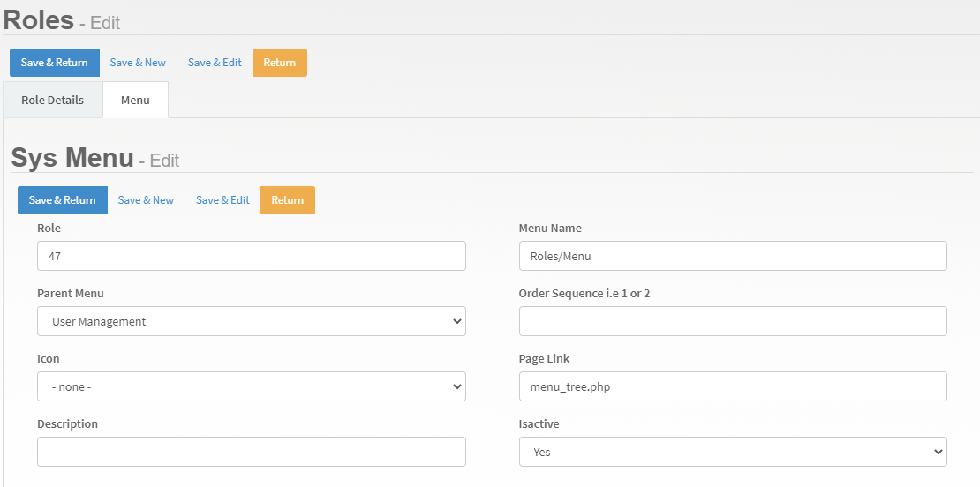The height and width of the screenshot is (487, 980).
Task: Select the Menu tab
Action: (x=135, y=100)
